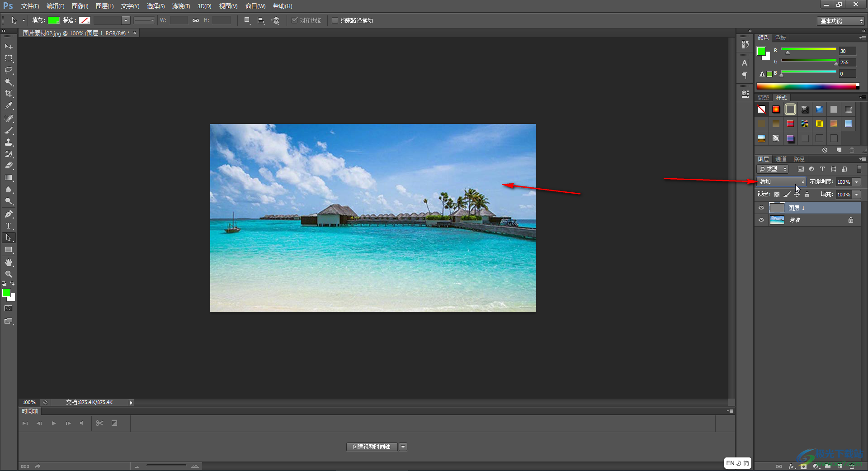The height and width of the screenshot is (471, 868).
Task: Open the 窗口(W) menu
Action: click(x=255, y=6)
